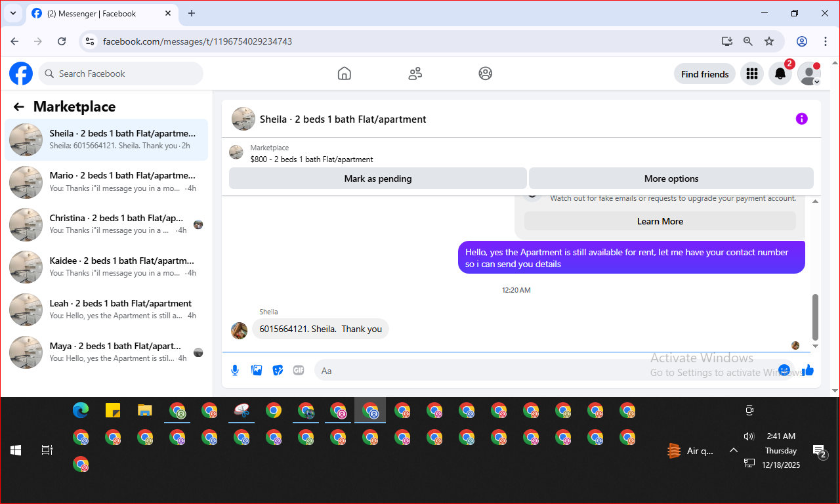840x504 pixels.
Task: Open the Maya conversation
Action: (106, 353)
